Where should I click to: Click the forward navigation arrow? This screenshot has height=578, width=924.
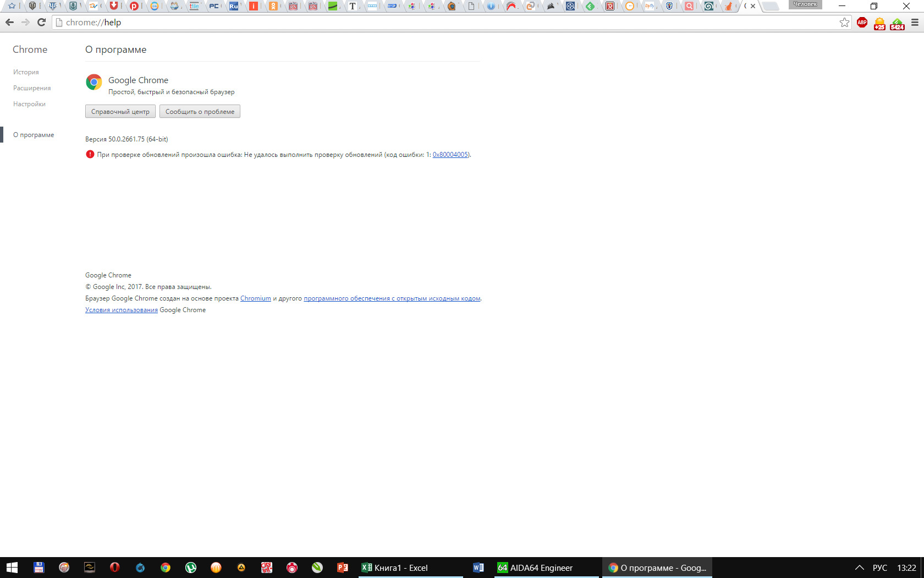click(x=25, y=22)
